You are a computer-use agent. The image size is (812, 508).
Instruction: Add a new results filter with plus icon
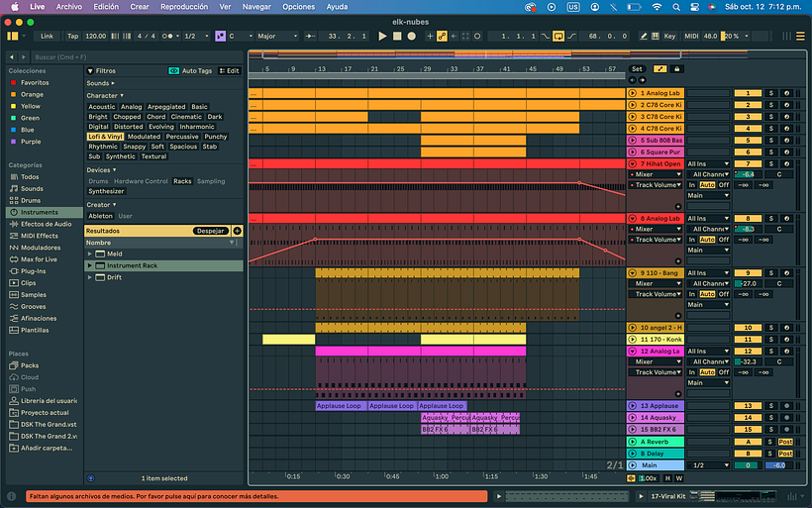coord(237,230)
